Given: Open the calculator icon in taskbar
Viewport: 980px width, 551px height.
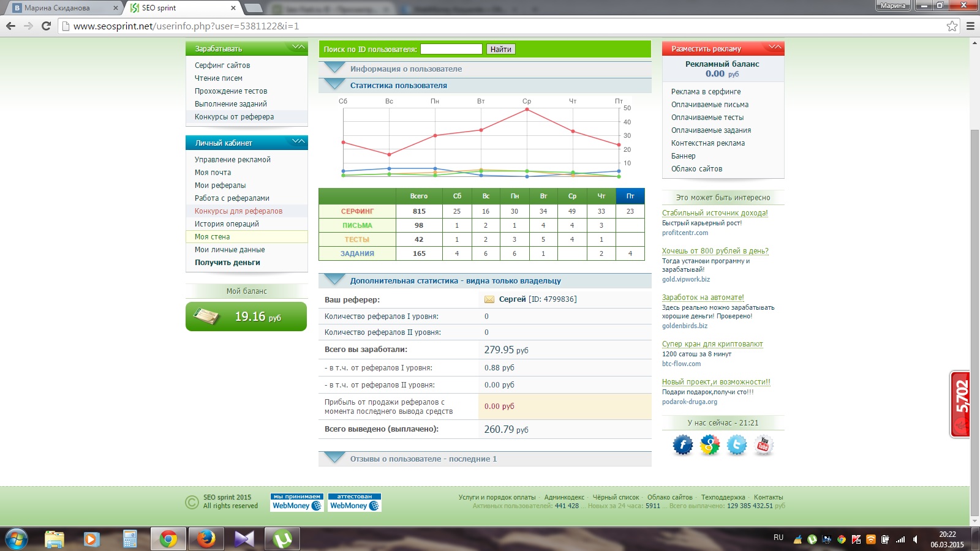Looking at the screenshot, I should tap(130, 539).
